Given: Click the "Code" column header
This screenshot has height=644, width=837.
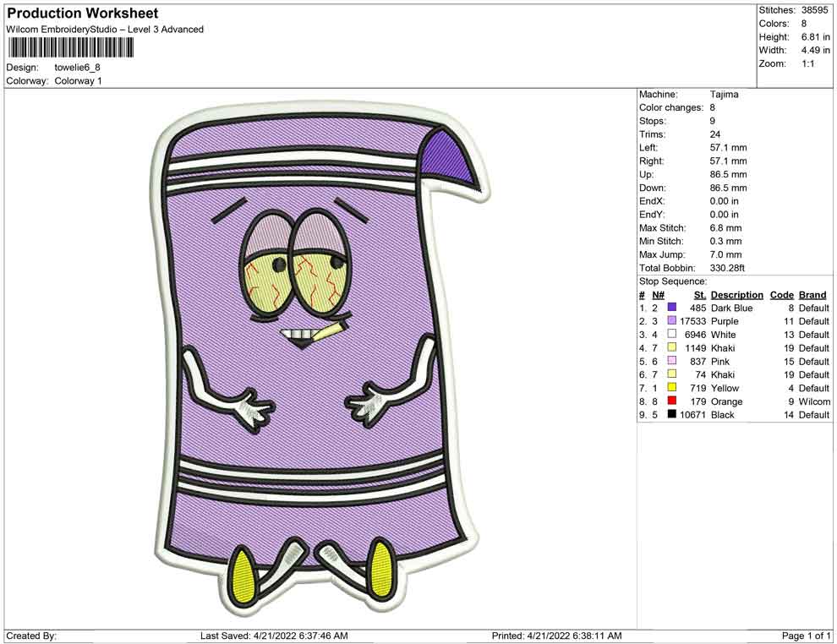Looking at the screenshot, I should pyautogui.click(x=782, y=294).
